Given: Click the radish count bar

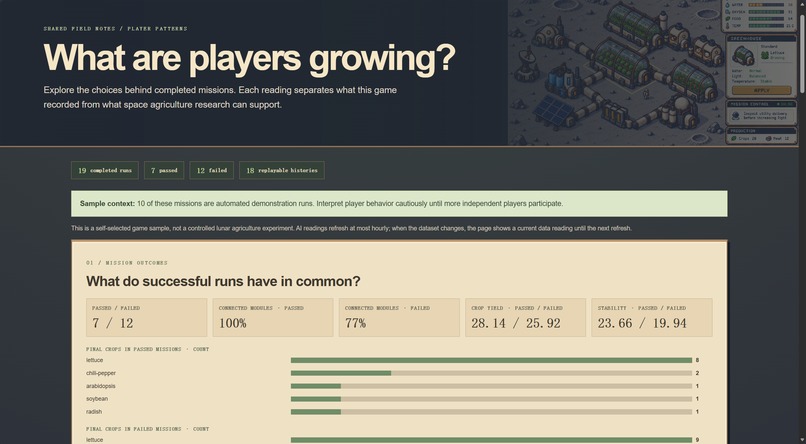Looking at the screenshot, I should (491, 412).
